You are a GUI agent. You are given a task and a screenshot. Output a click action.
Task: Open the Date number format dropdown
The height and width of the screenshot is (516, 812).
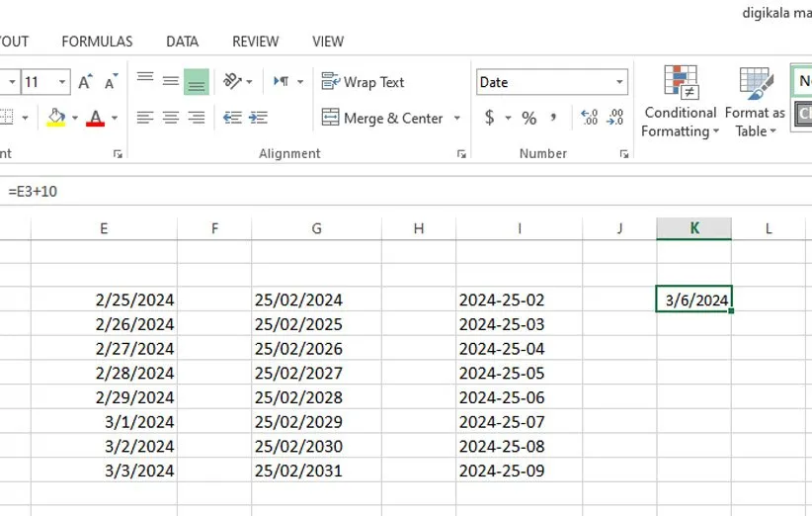[619, 82]
